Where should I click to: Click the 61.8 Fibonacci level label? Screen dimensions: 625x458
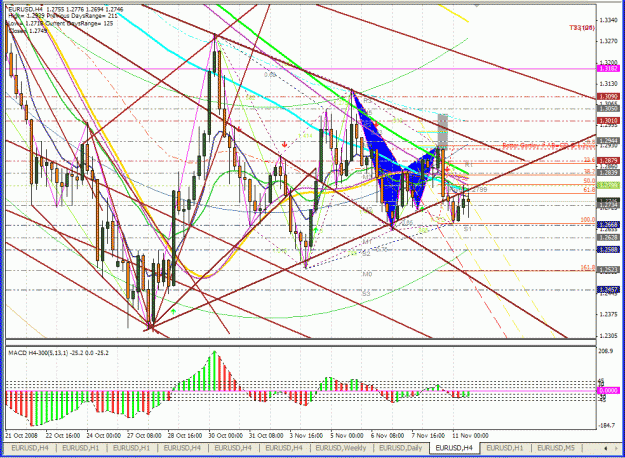[590, 190]
